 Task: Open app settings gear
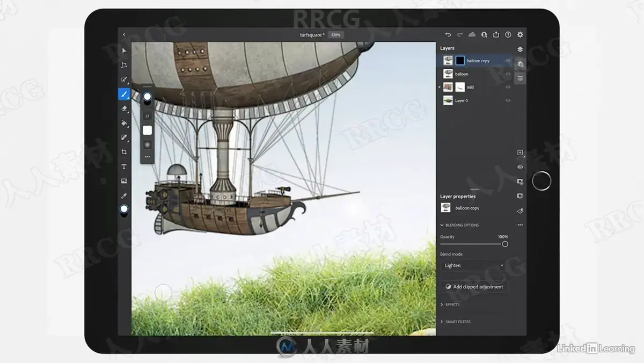coord(520,34)
